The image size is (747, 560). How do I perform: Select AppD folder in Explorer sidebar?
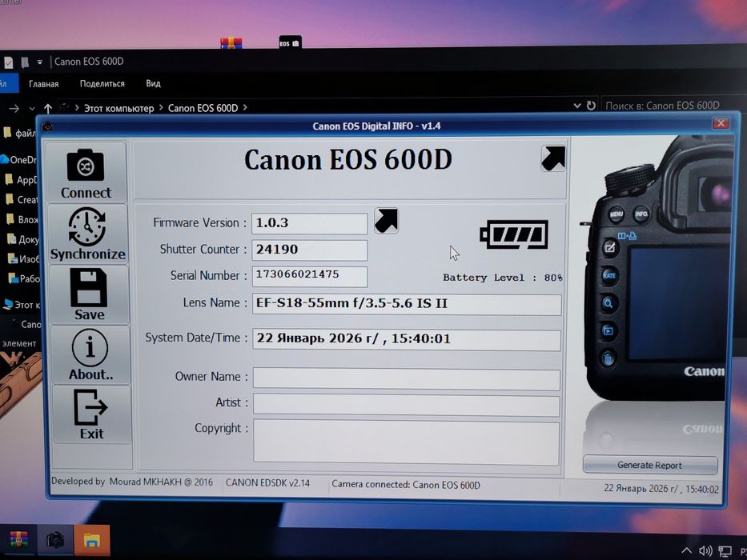coord(21,179)
